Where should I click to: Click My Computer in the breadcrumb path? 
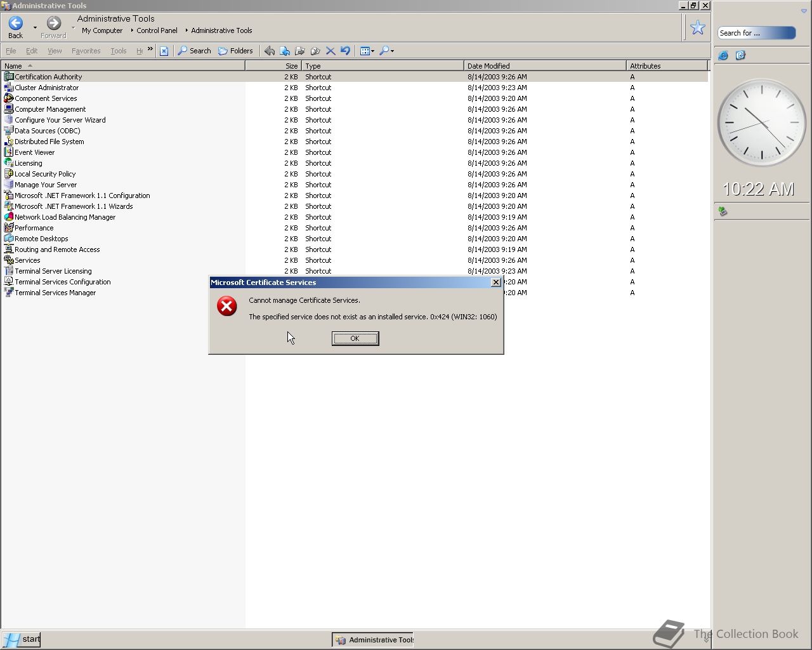click(x=102, y=30)
